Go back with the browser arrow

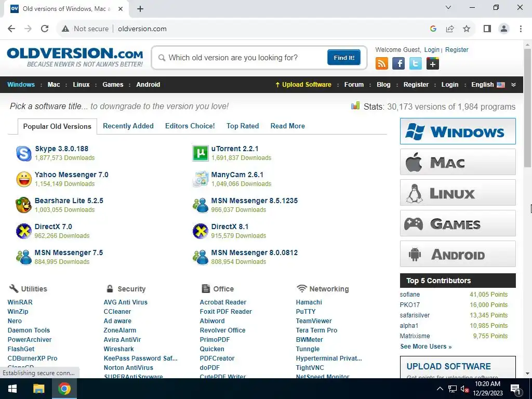pyautogui.click(x=11, y=29)
